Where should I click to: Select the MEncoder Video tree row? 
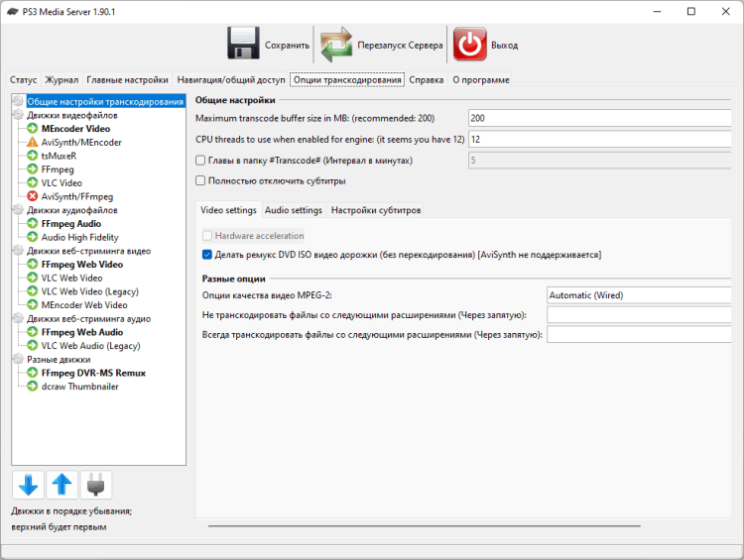pos(76,129)
